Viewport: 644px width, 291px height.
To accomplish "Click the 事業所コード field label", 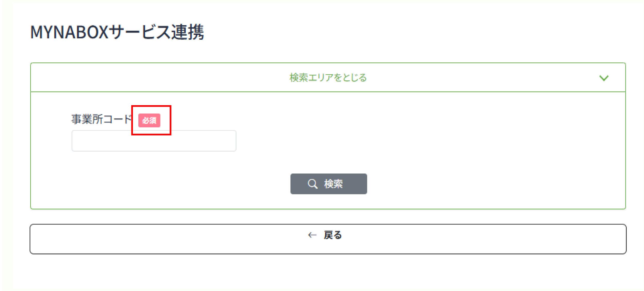I will pyautogui.click(x=101, y=119).
